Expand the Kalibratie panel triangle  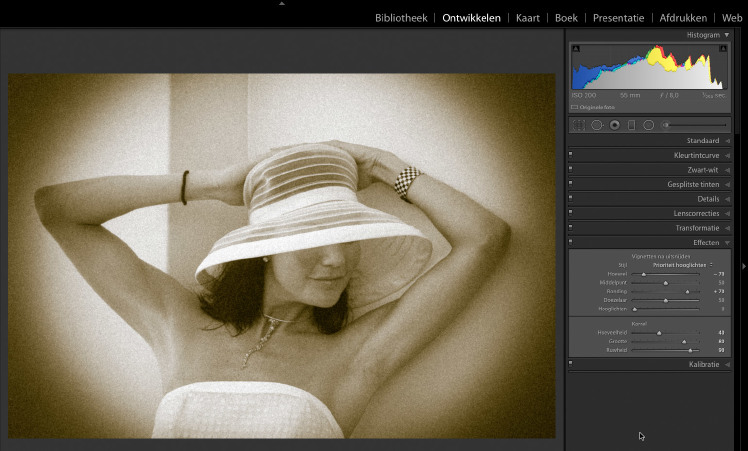point(727,365)
